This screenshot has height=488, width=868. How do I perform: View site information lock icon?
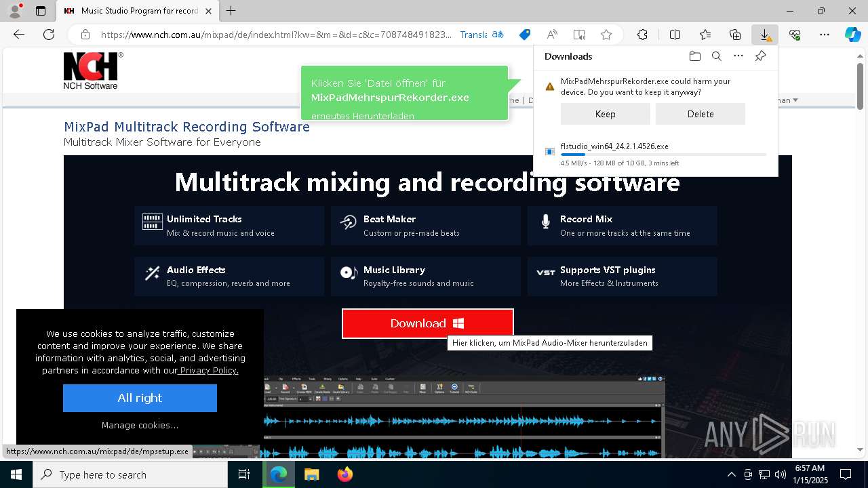(x=85, y=35)
